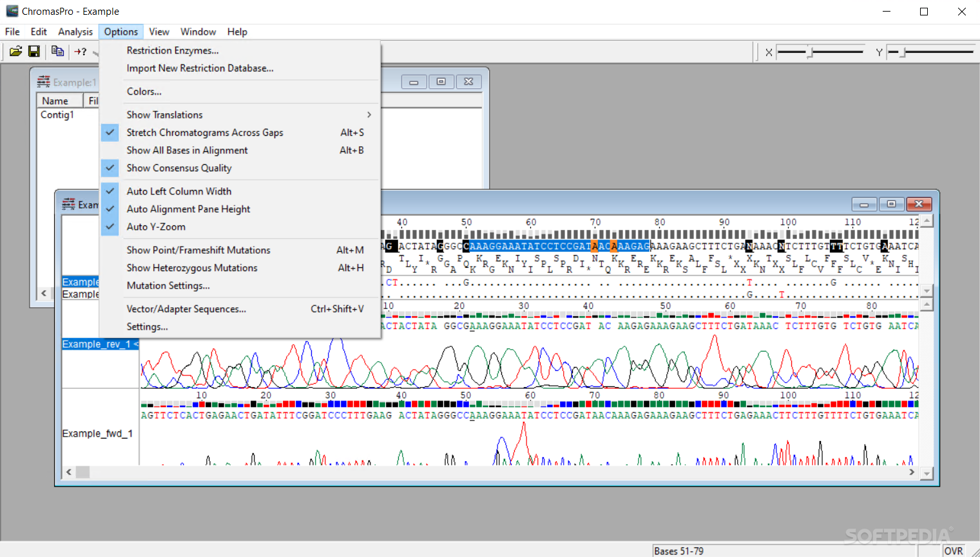Turn off Auto Y-Zoom
The width and height of the screenshot is (980, 557).
240,227
